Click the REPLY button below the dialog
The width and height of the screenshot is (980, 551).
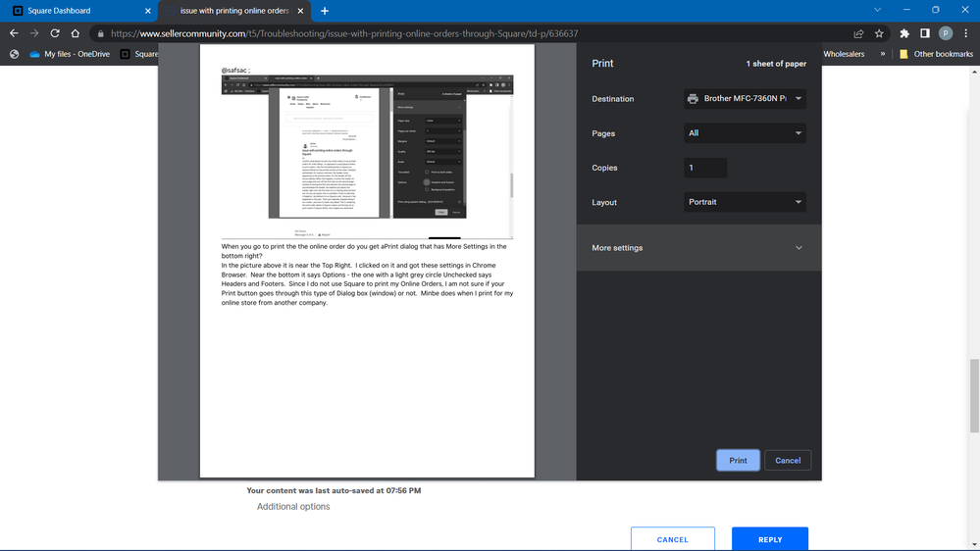tap(769, 539)
